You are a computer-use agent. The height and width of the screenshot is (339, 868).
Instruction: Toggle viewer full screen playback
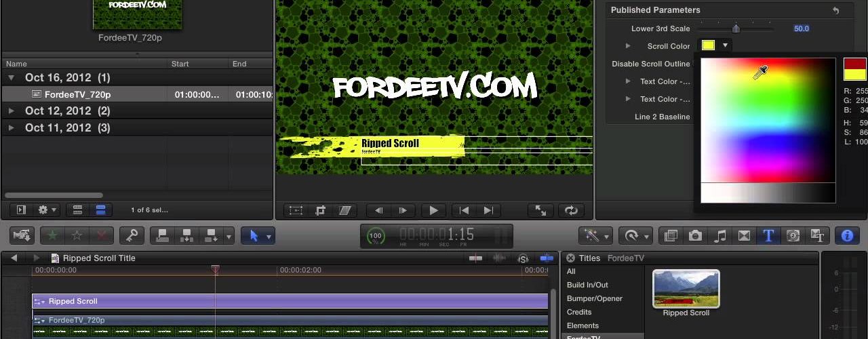[x=540, y=211]
